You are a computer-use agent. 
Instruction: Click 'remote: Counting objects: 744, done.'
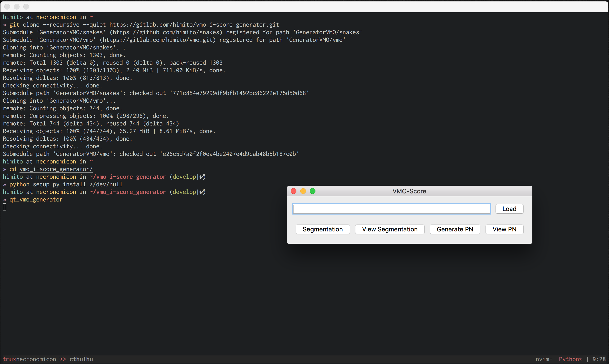point(62,108)
